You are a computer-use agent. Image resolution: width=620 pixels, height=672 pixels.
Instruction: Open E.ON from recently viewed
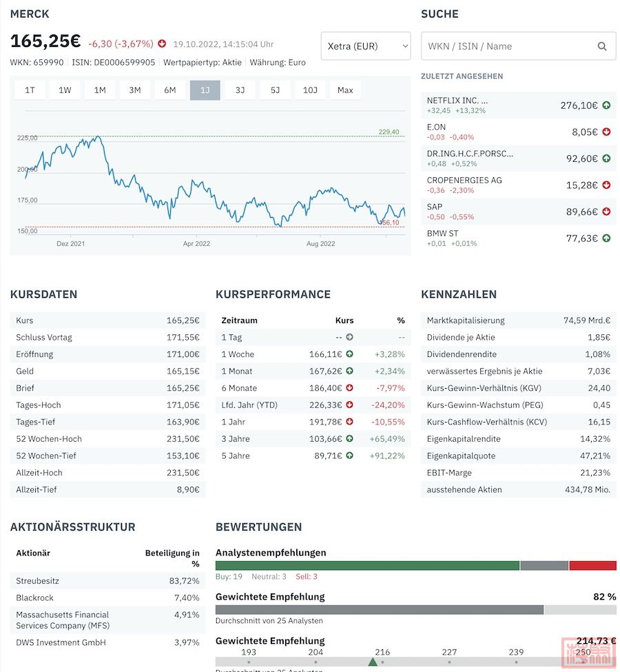(x=519, y=132)
